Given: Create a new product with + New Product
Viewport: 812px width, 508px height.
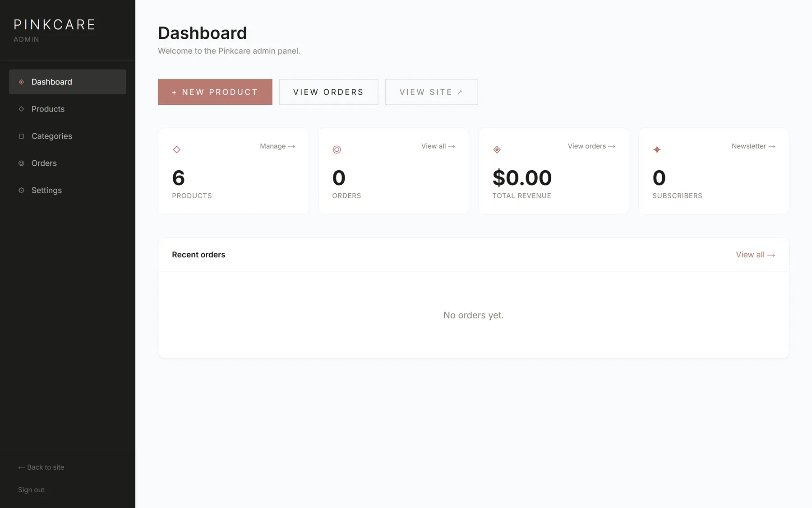Looking at the screenshot, I should (215, 92).
